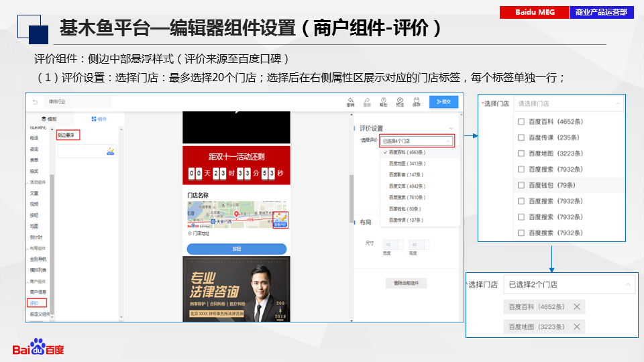Click 删除当前组件 delete component button
Viewport: 644px width, 362px height.
point(407,283)
